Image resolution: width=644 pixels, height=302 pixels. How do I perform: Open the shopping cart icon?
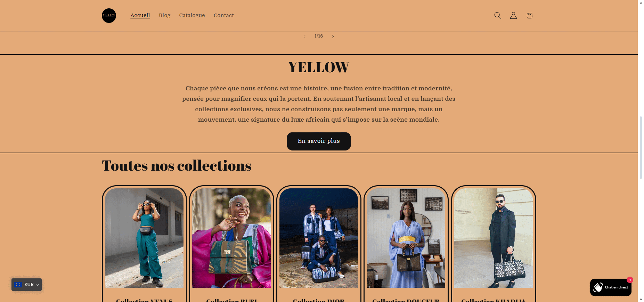[x=529, y=16]
